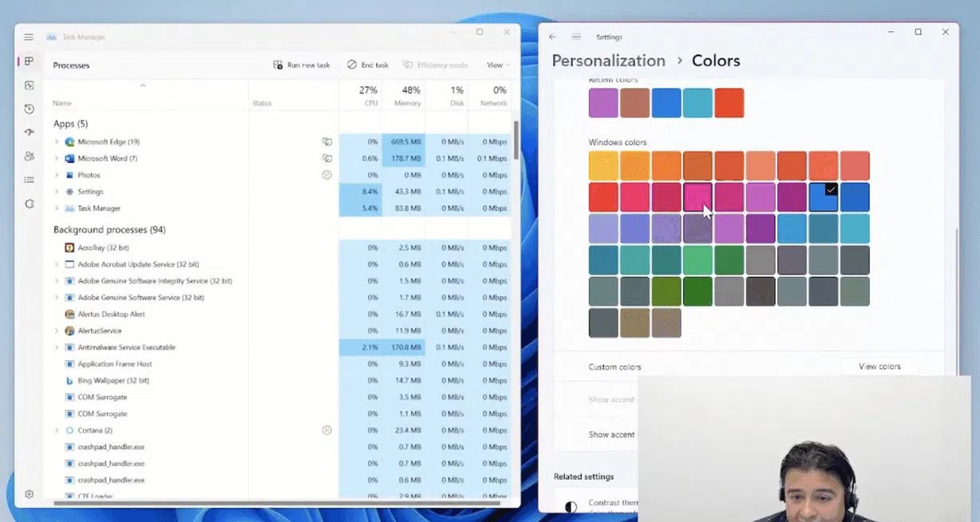Sort processes by Network column header
The height and width of the screenshot is (522, 980).
click(x=489, y=96)
